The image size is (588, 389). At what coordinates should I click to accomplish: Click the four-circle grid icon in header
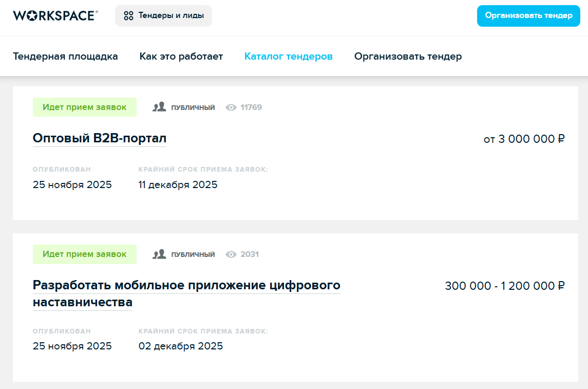128,16
